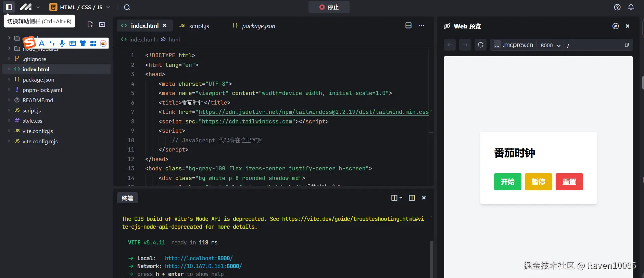Click the search magnifier icon
The image size is (644, 278).
[127, 7]
